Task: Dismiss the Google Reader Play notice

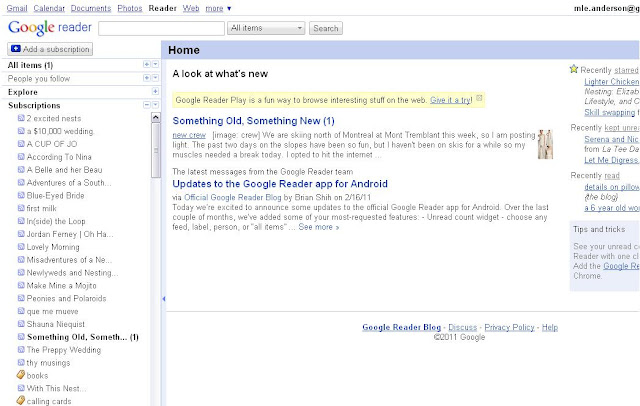Action: (x=479, y=98)
